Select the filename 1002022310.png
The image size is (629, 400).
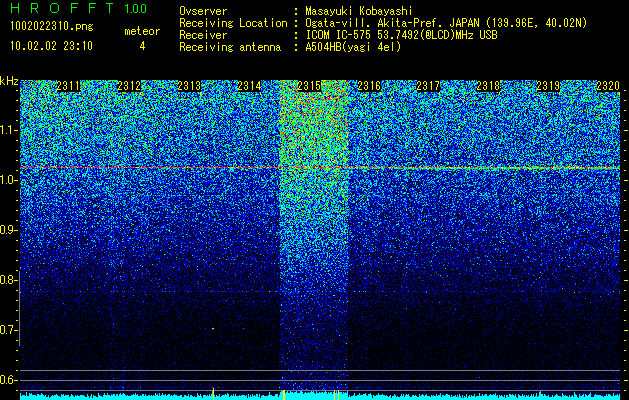(51, 27)
